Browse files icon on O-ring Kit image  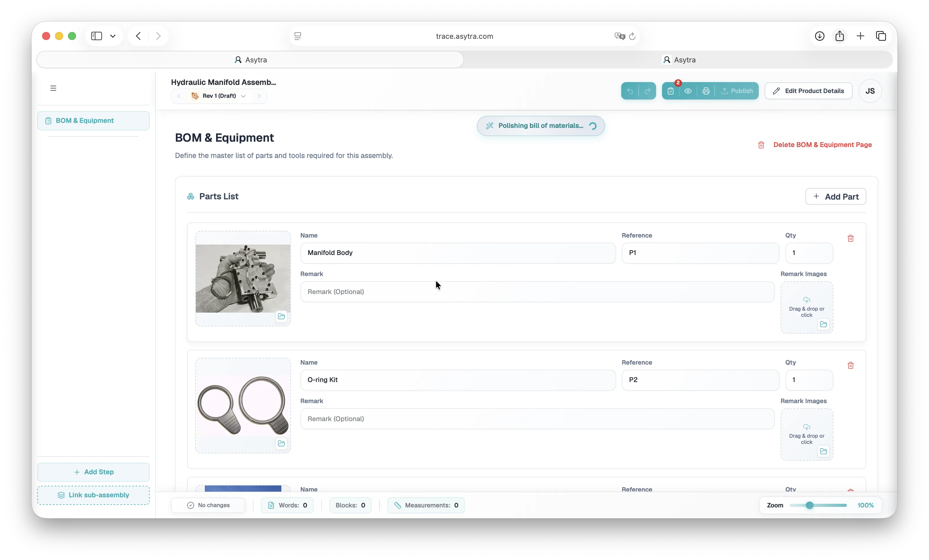click(281, 443)
